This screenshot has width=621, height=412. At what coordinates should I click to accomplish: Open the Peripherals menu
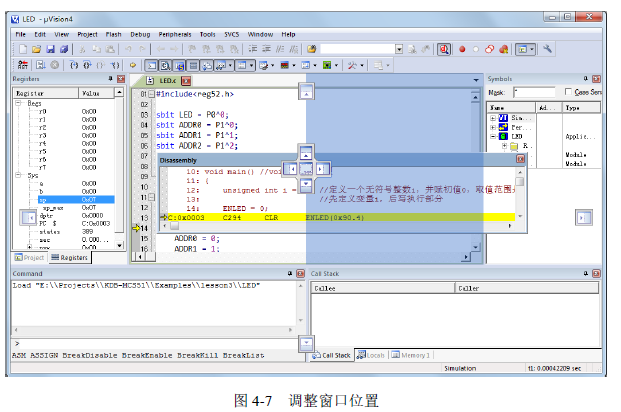click(x=174, y=34)
